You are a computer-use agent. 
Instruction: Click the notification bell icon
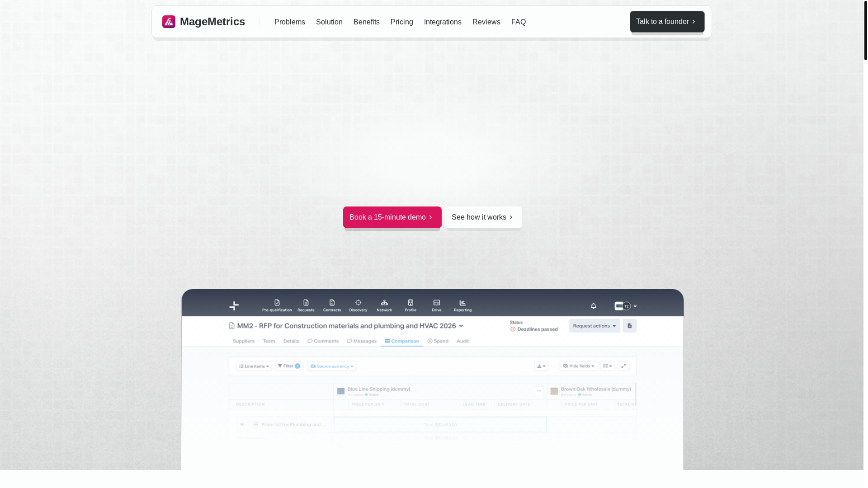point(594,306)
